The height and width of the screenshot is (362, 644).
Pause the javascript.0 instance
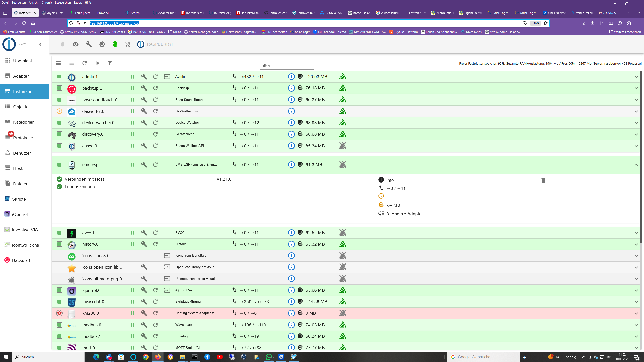(132, 302)
